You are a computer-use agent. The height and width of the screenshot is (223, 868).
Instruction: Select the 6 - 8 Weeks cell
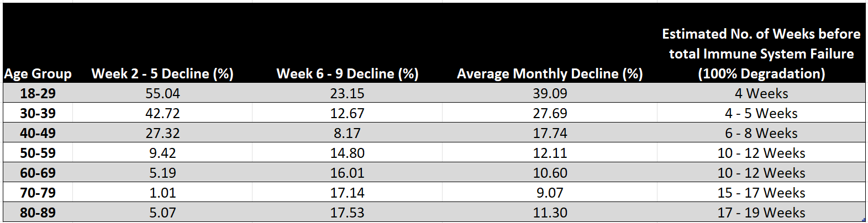point(761,133)
